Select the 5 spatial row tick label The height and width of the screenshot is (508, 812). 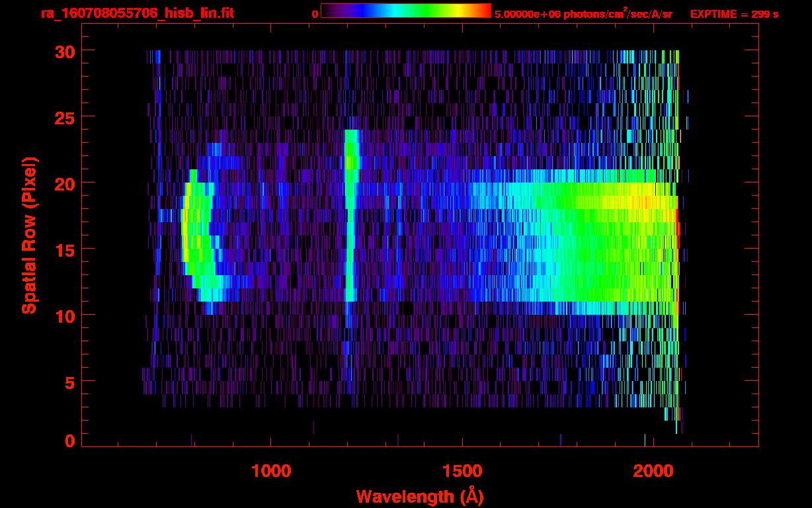click(x=68, y=382)
